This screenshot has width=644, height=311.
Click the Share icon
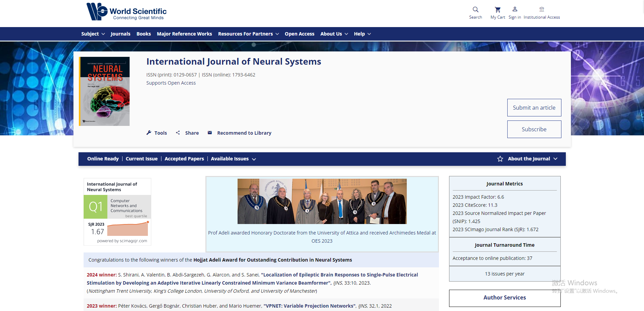178,133
